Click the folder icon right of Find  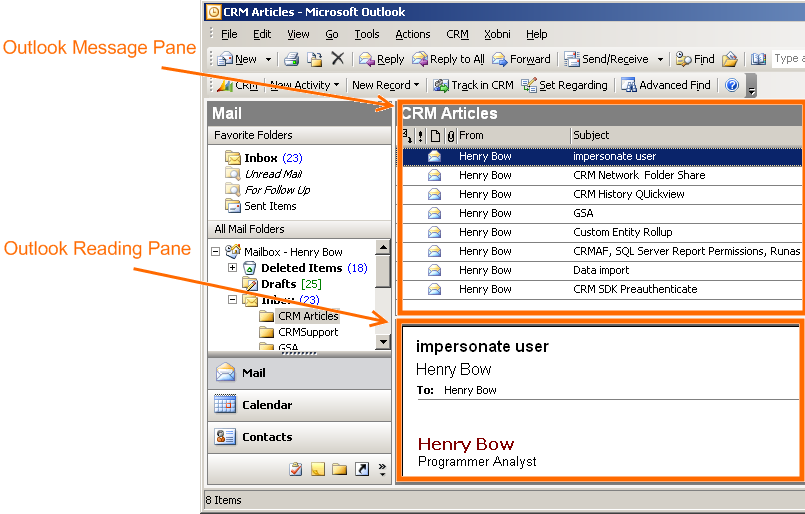click(x=730, y=59)
